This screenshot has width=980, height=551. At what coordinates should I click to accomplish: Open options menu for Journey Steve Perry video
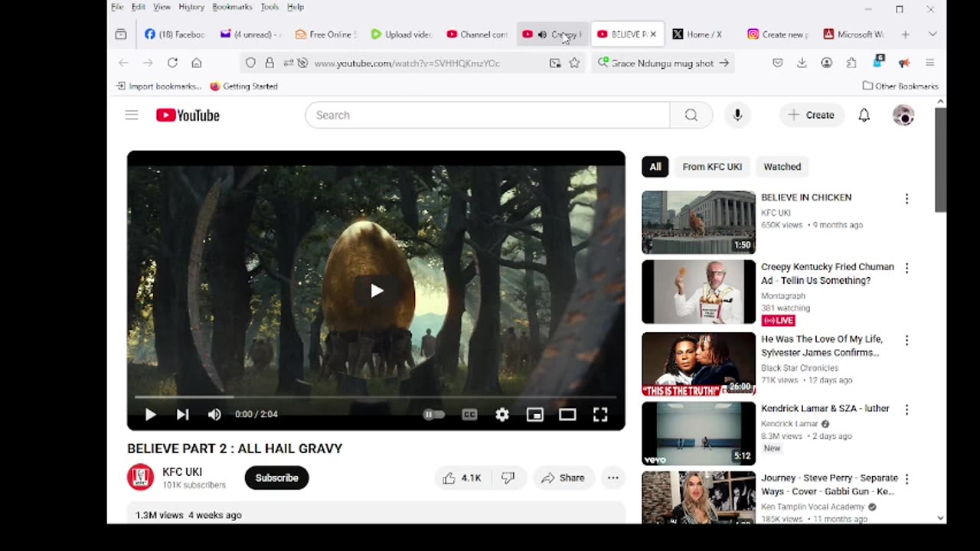tap(906, 480)
